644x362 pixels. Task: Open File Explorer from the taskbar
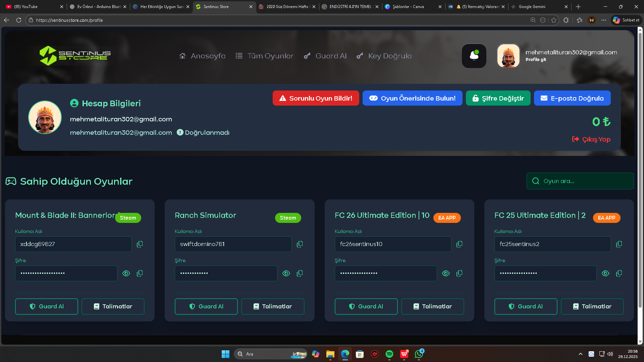point(330,354)
